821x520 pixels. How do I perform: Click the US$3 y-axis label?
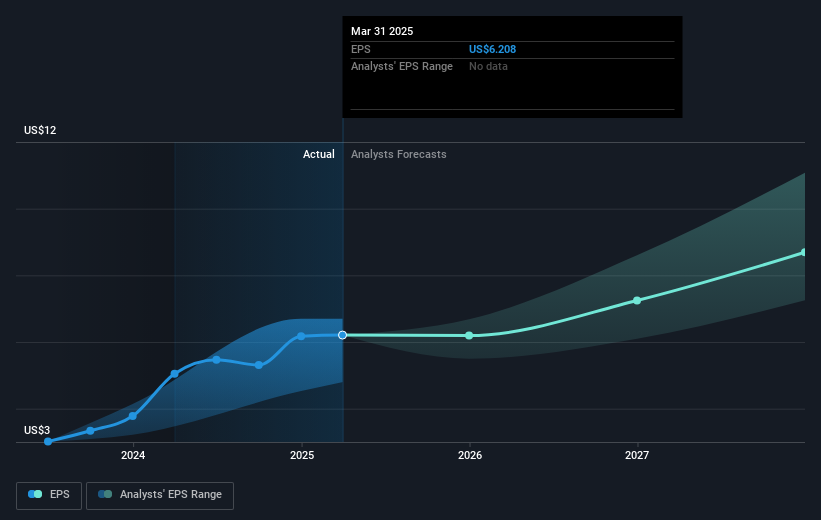(x=37, y=430)
